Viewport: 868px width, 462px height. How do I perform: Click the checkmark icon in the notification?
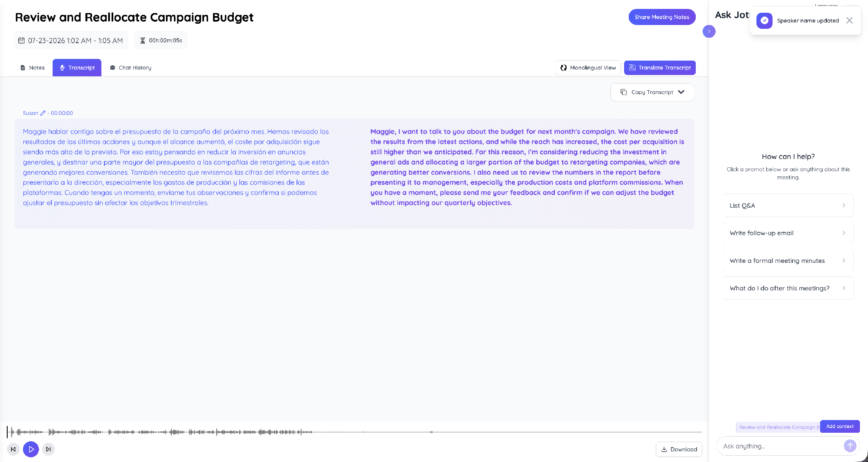[764, 20]
